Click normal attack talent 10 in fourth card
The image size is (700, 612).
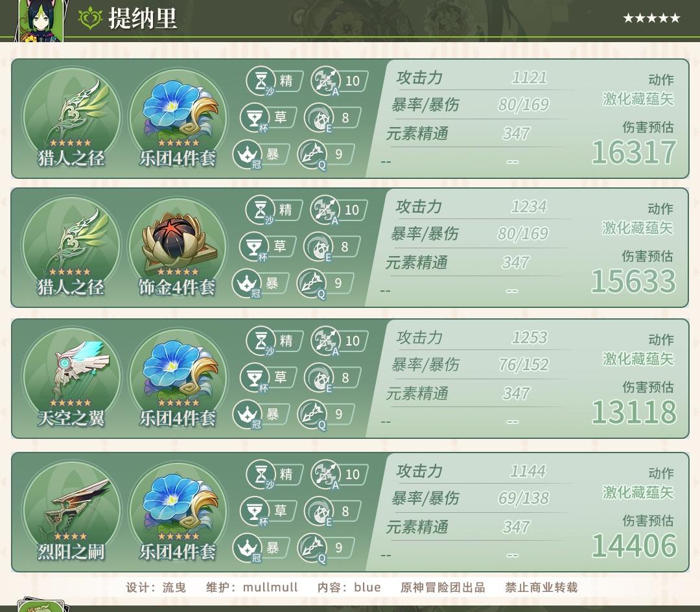coord(339,475)
